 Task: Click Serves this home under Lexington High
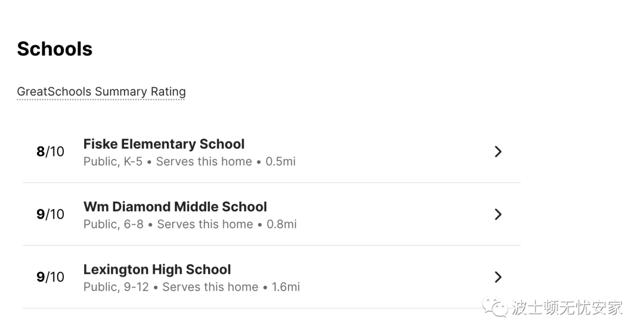(210, 287)
